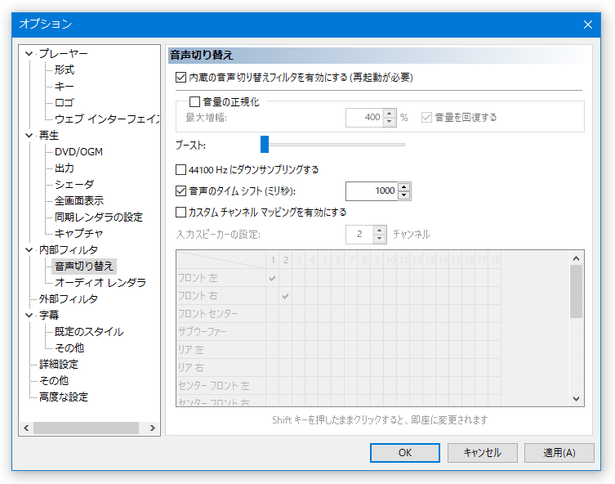
Task: Enable 44100 Hz にダウンサンプリングする checkbox
Action: [x=180, y=170]
